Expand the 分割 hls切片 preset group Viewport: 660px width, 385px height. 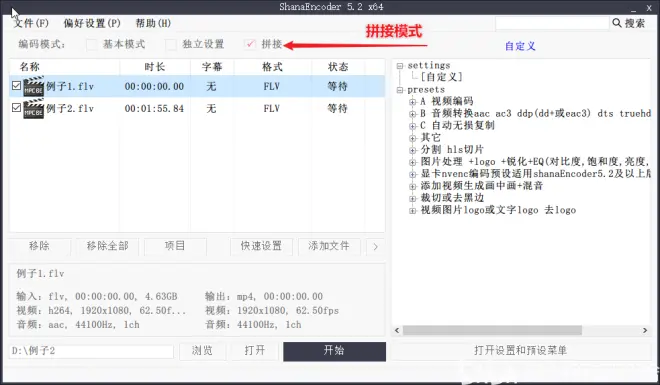pyautogui.click(x=412, y=150)
